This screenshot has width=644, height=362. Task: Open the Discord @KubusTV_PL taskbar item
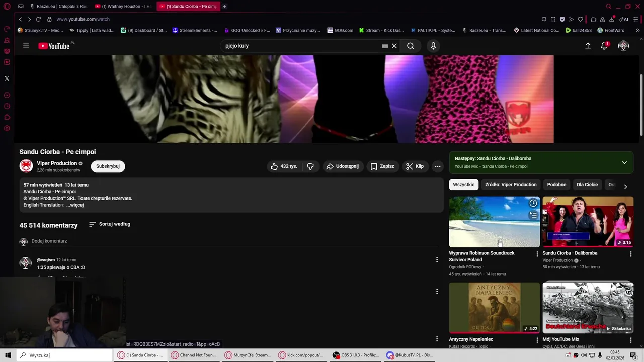(x=410, y=355)
